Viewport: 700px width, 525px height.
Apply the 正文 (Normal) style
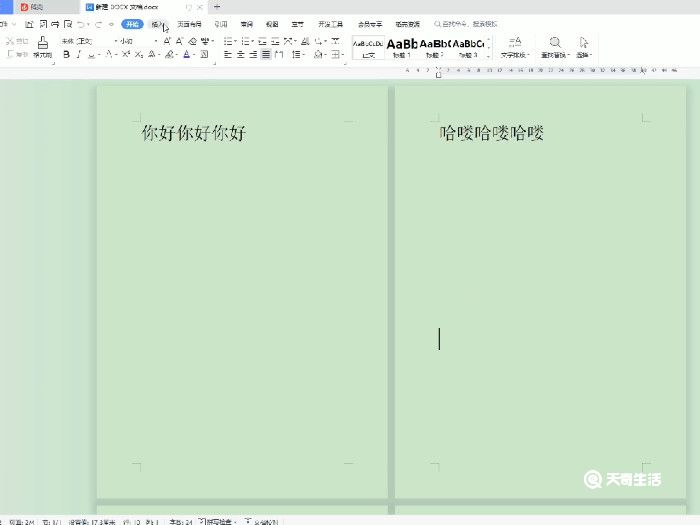(368, 48)
